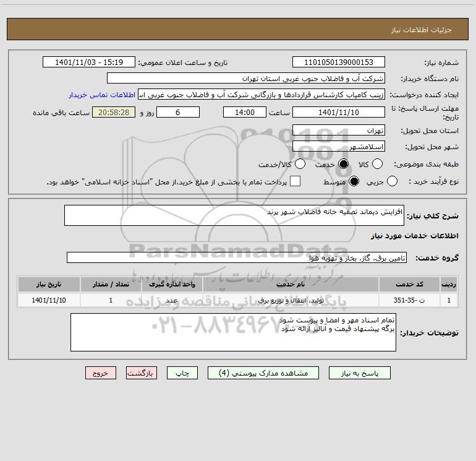Click the کد خدمت column header

tap(409, 284)
